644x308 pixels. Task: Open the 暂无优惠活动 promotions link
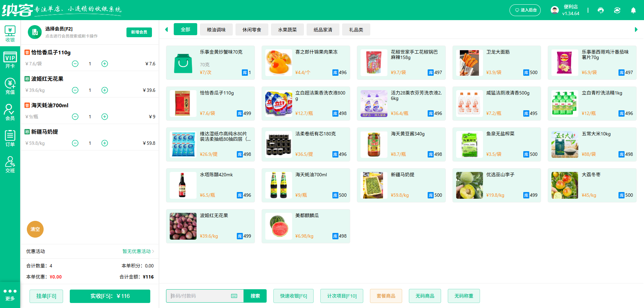coord(138,251)
